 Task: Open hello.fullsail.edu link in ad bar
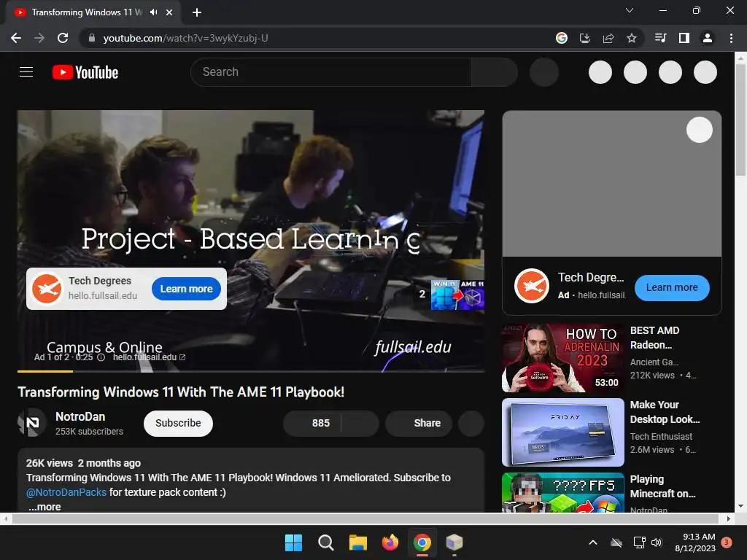(x=149, y=357)
